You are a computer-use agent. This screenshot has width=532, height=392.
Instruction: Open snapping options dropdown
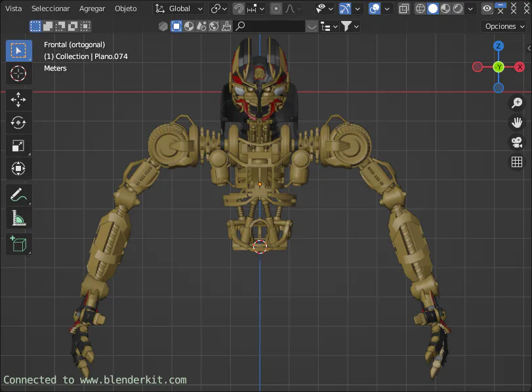pyautogui.click(x=255, y=9)
